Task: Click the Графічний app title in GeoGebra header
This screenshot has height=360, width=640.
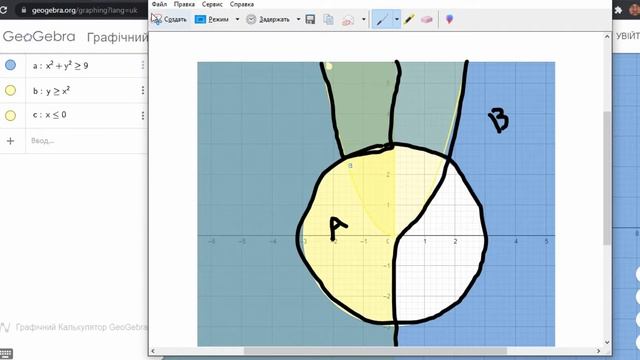Action: tap(117, 38)
